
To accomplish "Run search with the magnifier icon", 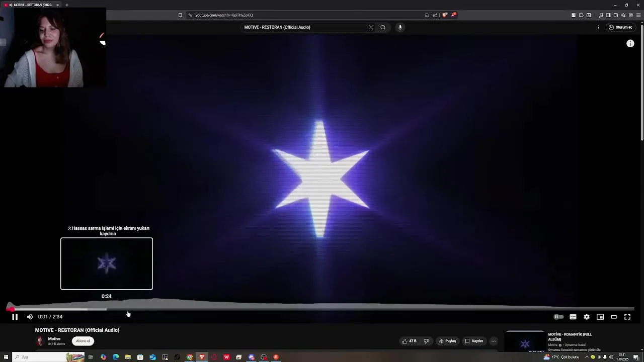I will point(383,28).
